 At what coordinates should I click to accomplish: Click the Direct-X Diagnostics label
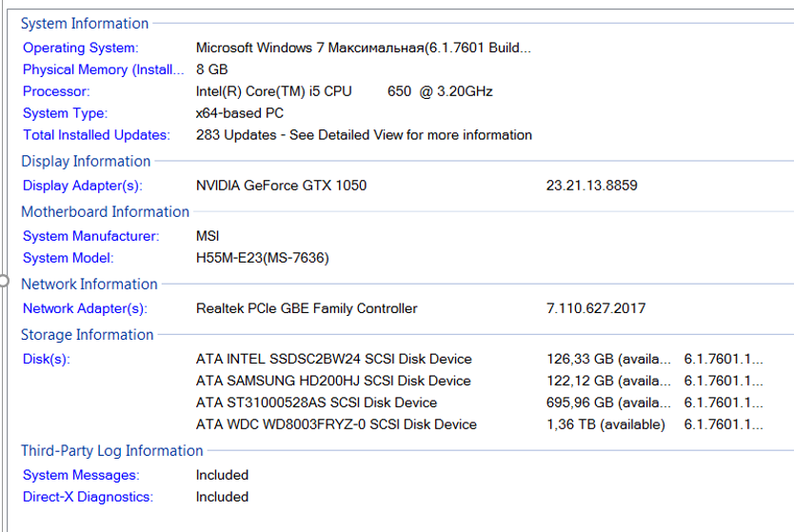pyautogui.click(x=88, y=497)
